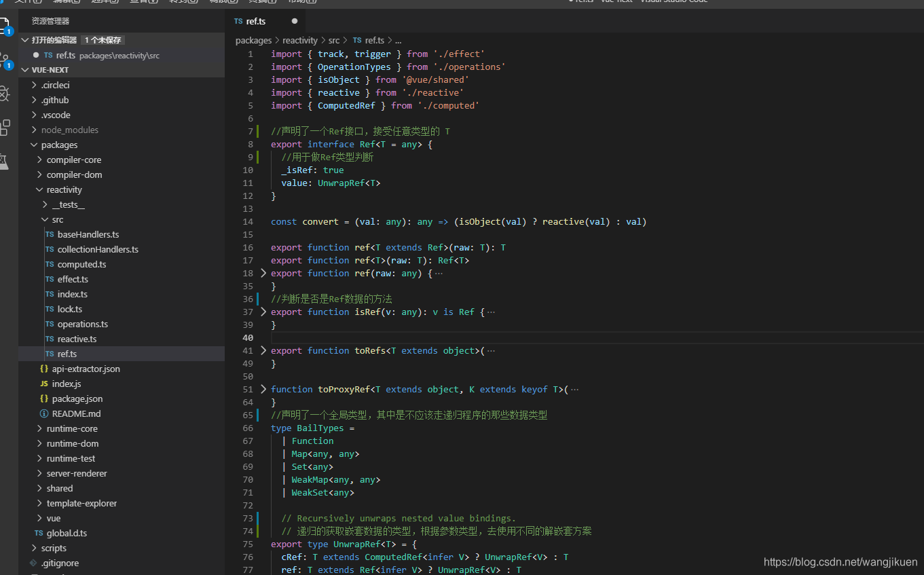The height and width of the screenshot is (575, 924).
Task: Click line number 66 in the gutter
Action: pyautogui.click(x=247, y=428)
